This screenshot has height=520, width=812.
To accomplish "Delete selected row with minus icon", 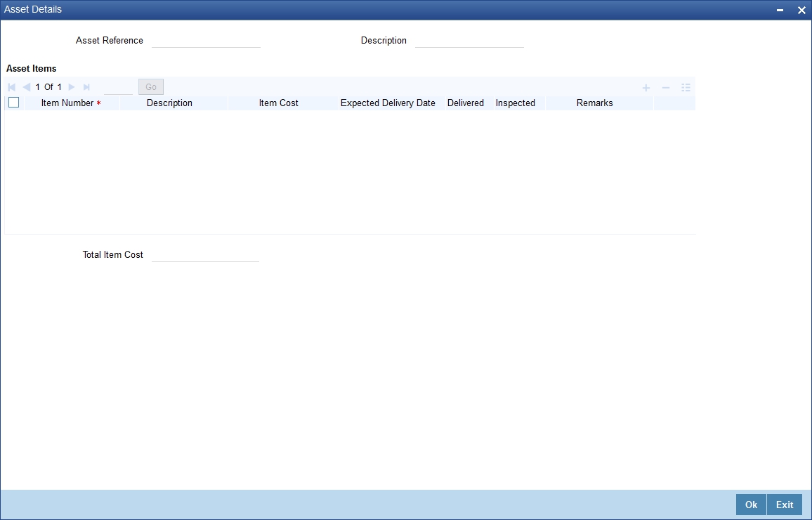I will (x=666, y=88).
